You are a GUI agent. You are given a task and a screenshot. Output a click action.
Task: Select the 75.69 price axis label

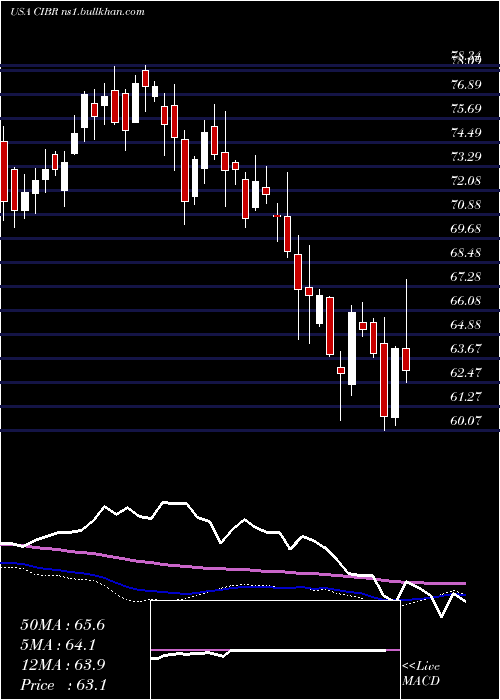pyautogui.click(x=466, y=109)
